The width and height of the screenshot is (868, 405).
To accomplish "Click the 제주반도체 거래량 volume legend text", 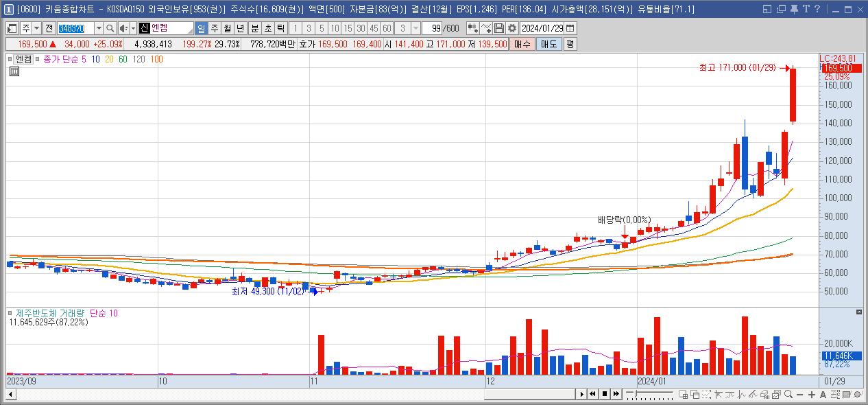I will (x=51, y=313).
